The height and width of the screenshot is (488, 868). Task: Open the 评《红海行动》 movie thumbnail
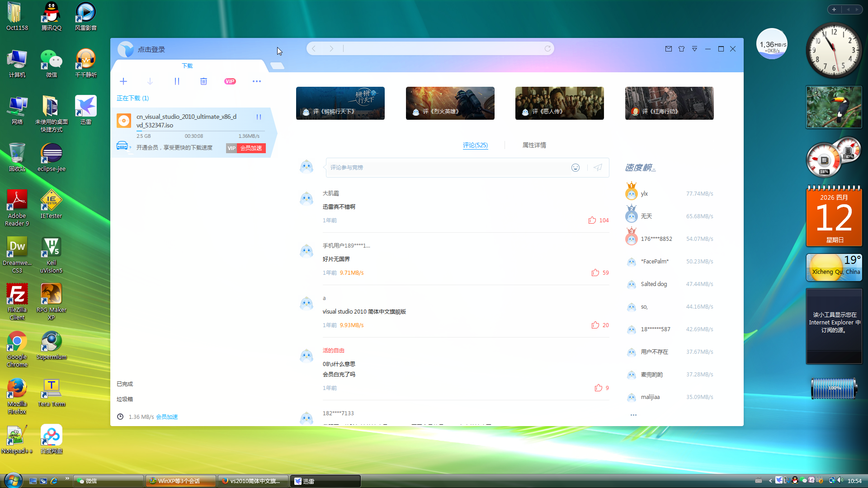pos(669,103)
